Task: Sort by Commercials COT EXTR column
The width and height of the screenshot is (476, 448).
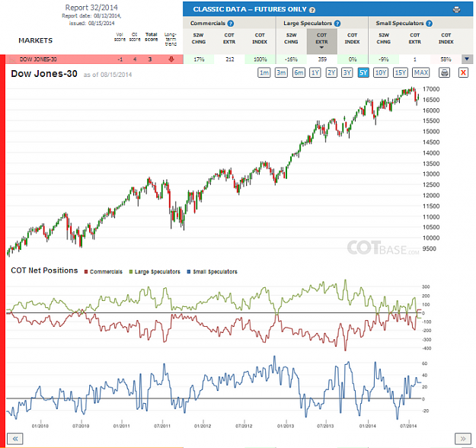Action: [229, 39]
